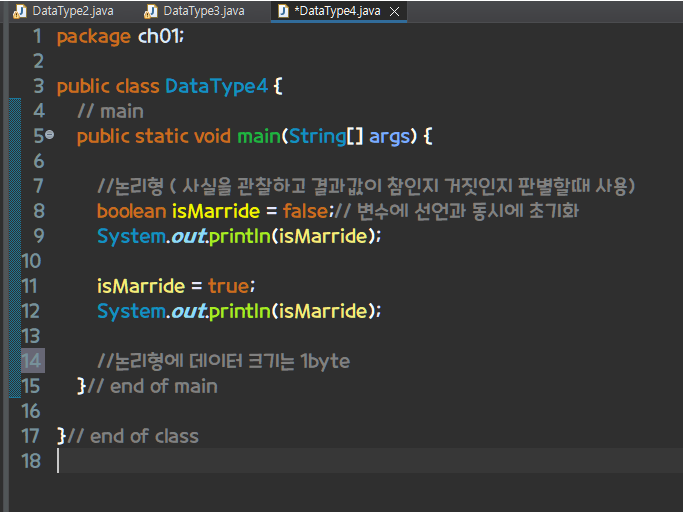
Task: Click the '// end of class' comment
Action: (x=133, y=436)
